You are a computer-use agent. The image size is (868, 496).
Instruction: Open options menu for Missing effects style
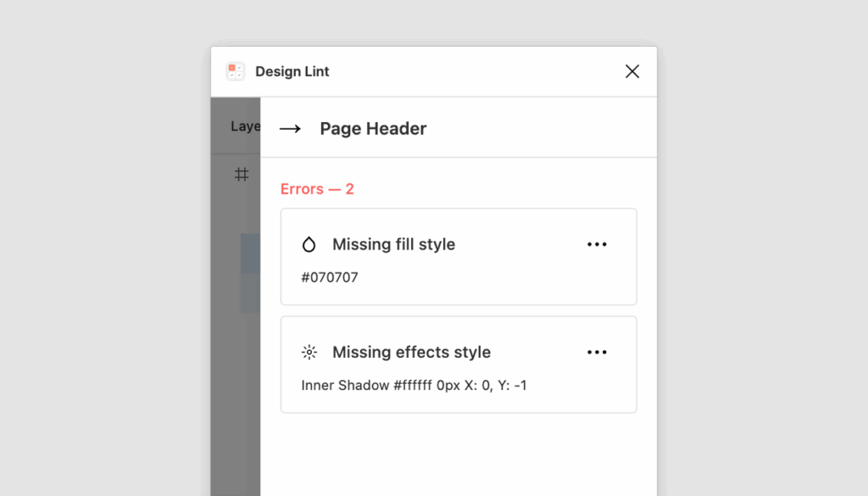[x=597, y=352]
